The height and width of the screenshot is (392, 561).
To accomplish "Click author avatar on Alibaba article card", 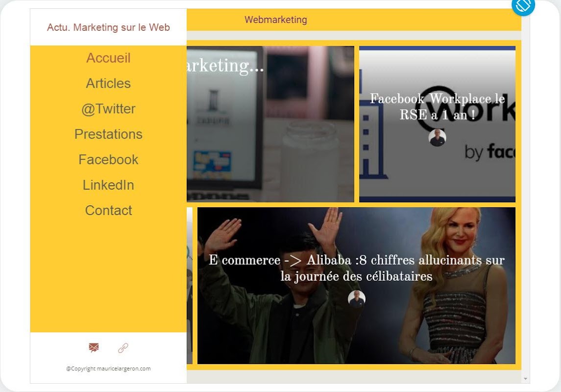I will 356,298.
